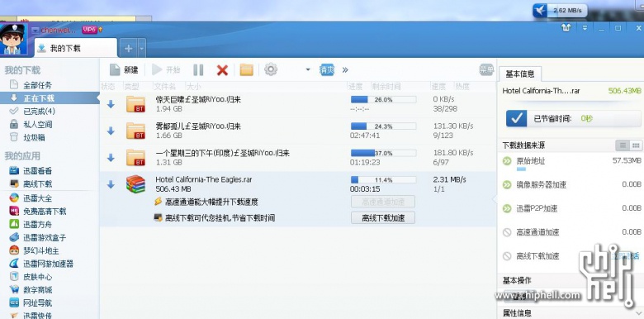Expand the arrow next to new tab button
This screenshot has height=319, width=644.
pyautogui.click(x=142, y=49)
